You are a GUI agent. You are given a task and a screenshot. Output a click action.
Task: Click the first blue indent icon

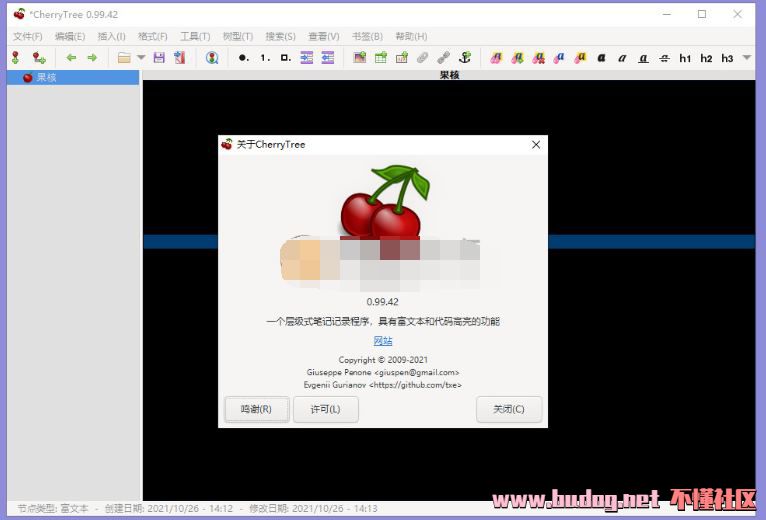(x=307, y=58)
